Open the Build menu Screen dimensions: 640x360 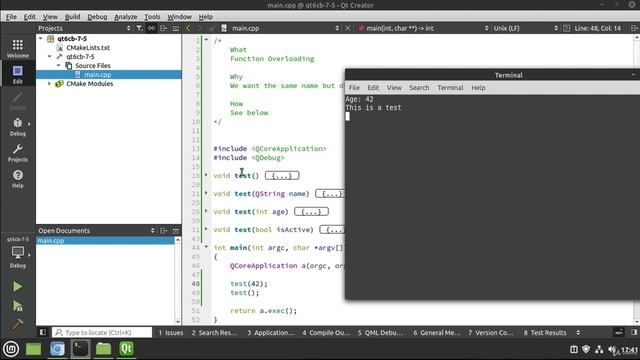pyautogui.click(x=72, y=17)
